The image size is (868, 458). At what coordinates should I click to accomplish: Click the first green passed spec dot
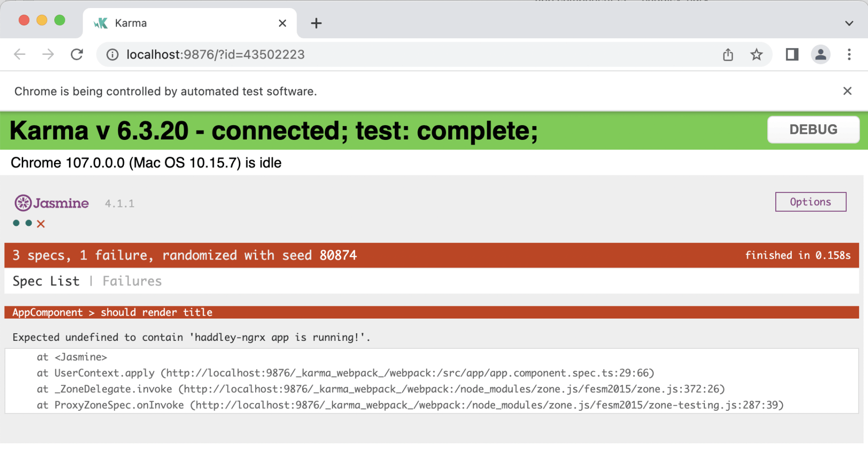click(17, 223)
